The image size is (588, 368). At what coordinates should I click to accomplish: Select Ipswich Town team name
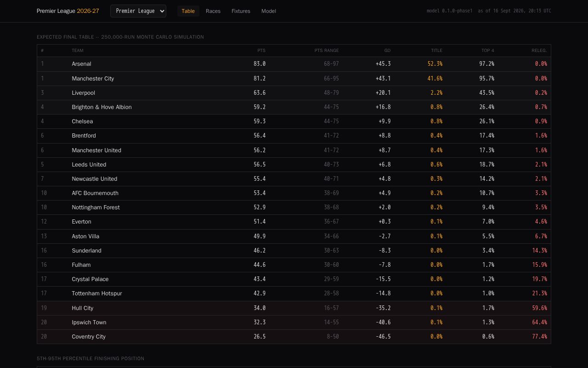[x=89, y=322]
